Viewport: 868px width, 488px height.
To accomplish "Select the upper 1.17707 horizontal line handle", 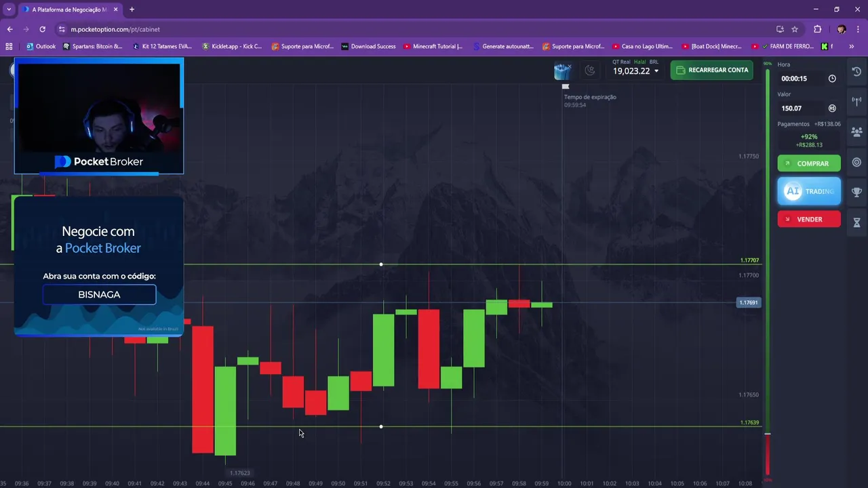I will (381, 264).
